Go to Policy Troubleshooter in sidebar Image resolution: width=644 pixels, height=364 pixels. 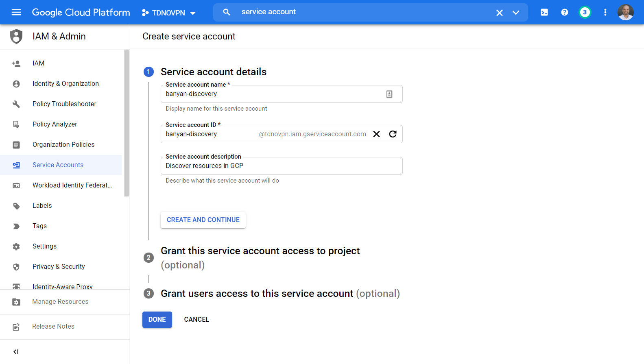pyautogui.click(x=64, y=104)
